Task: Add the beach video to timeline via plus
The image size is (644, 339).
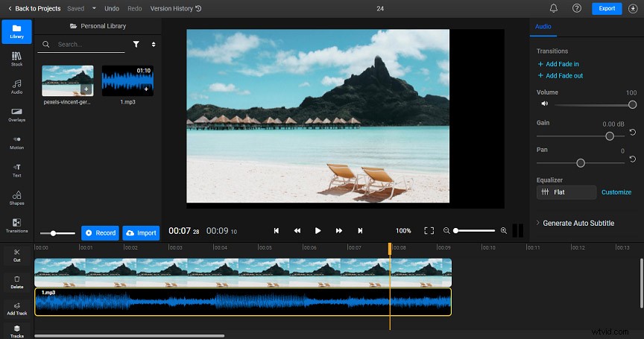Action: pos(86,89)
